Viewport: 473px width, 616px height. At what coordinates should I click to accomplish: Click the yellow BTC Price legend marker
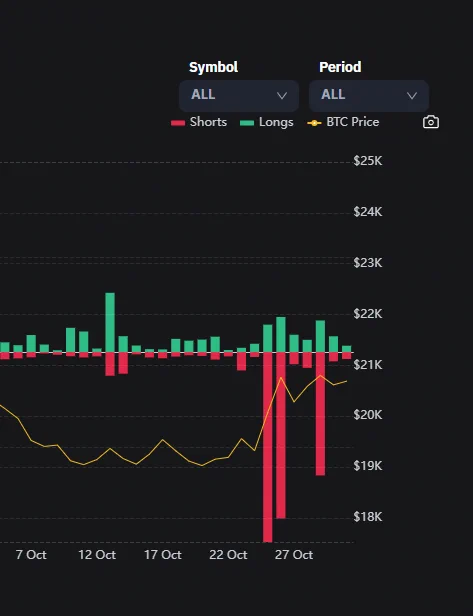tap(314, 123)
